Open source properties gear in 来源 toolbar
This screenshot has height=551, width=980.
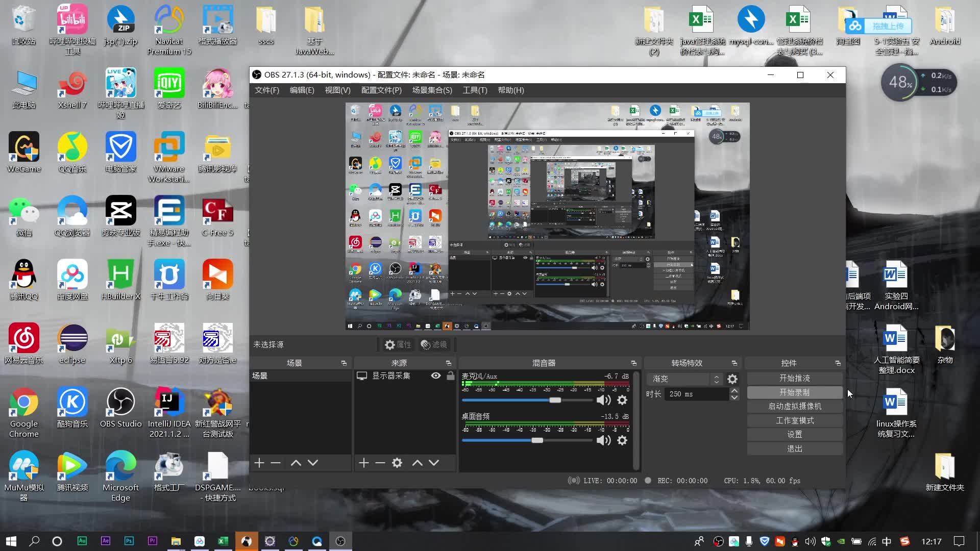tap(397, 463)
